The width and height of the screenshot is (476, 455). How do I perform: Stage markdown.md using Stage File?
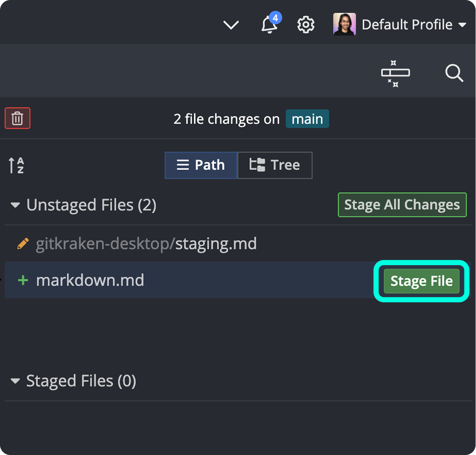421,281
